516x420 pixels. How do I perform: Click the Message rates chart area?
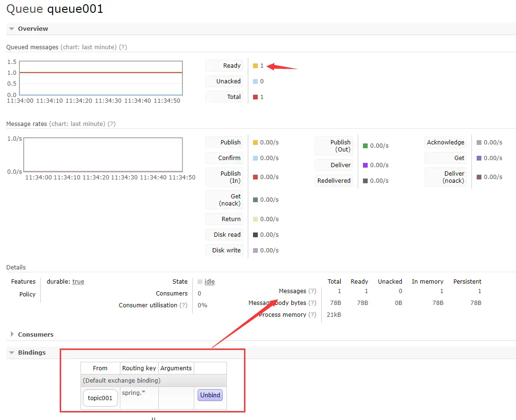click(103, 155)
